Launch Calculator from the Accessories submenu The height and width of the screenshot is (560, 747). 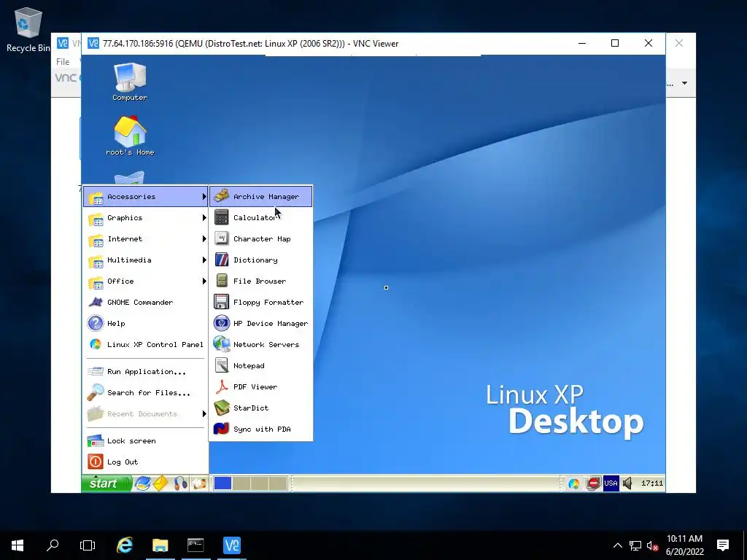tap(260, 217)
